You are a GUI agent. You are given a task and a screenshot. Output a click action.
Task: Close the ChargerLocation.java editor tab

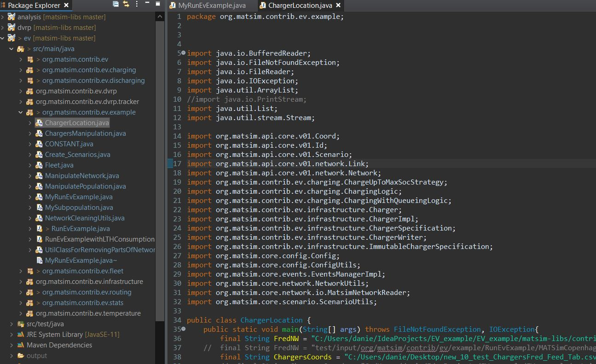pyautogui.click(x=338, y=6)
